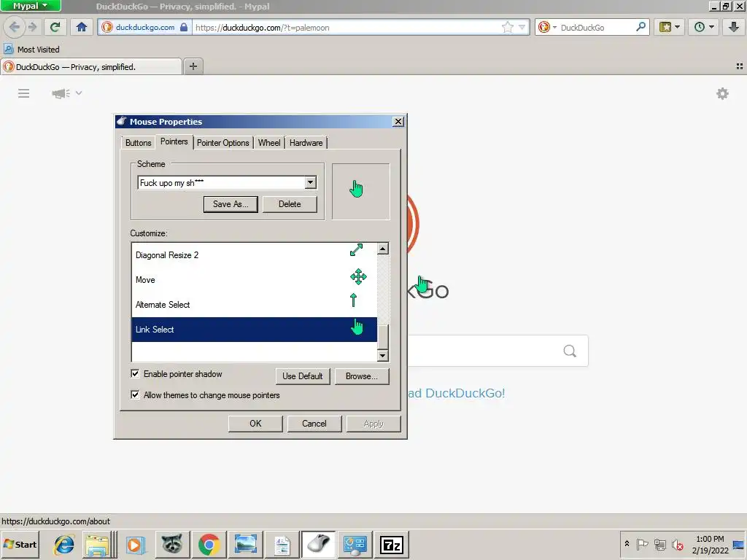Toggle Enable pointer shadow checkbox
The image size is (747, 560).
pos(135,374)
